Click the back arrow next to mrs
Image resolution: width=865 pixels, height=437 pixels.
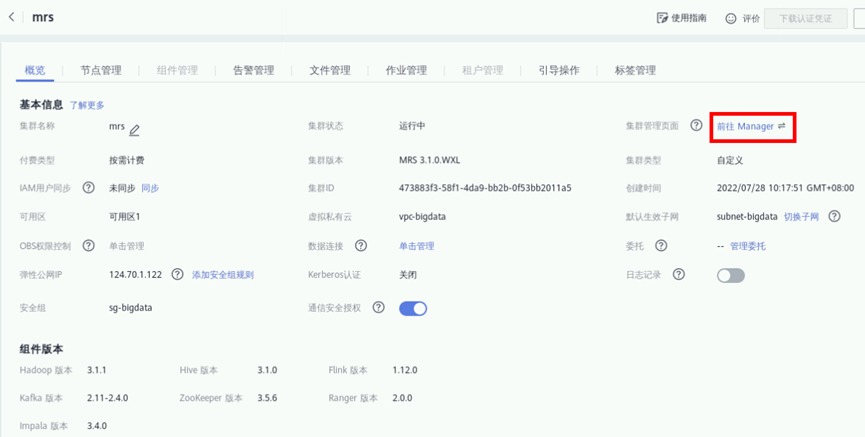pos(12,18)
